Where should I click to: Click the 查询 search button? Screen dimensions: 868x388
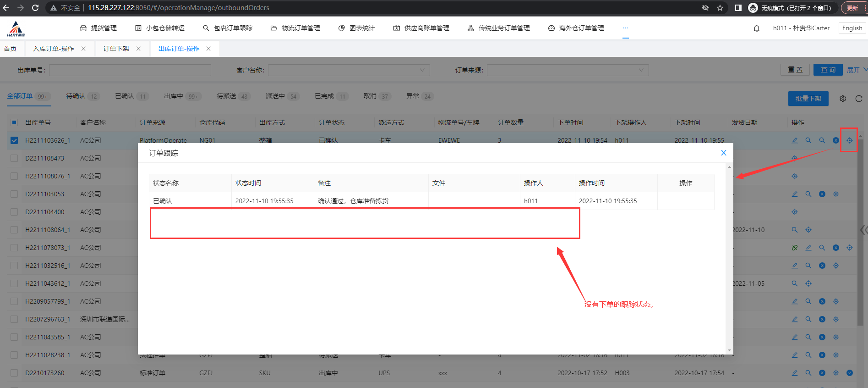[828, 70]
